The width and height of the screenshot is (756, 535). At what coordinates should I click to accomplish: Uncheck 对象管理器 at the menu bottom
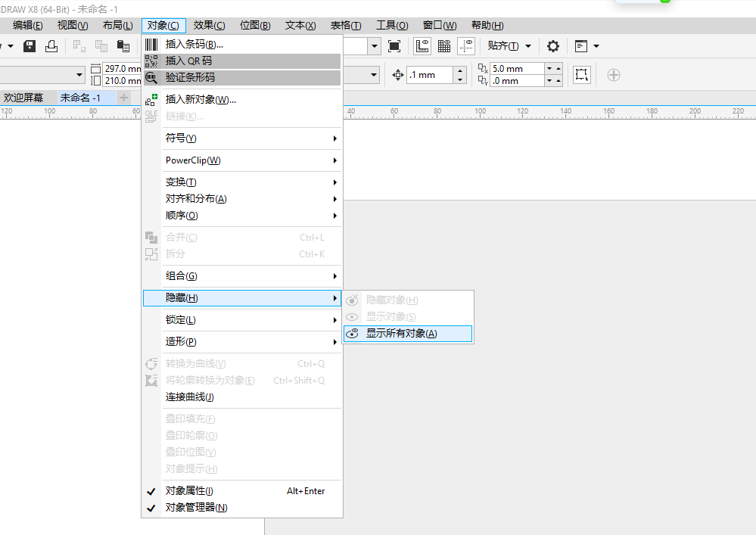pos(191,508)
